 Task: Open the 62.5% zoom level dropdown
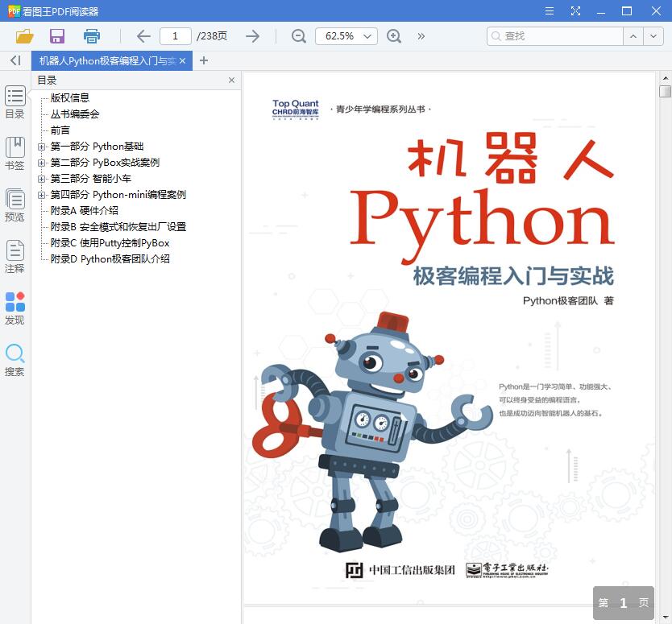click(x=346, y=36)
